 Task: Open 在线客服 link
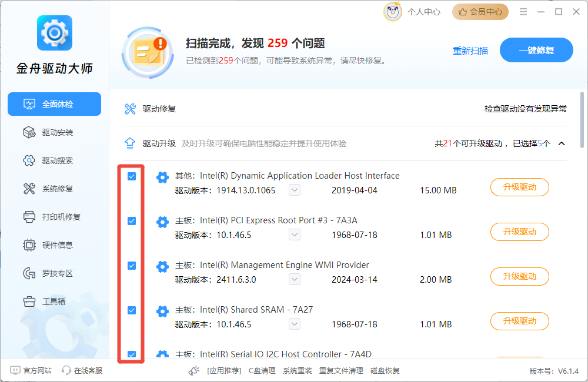pyautogui.click(x=88, y=370)
